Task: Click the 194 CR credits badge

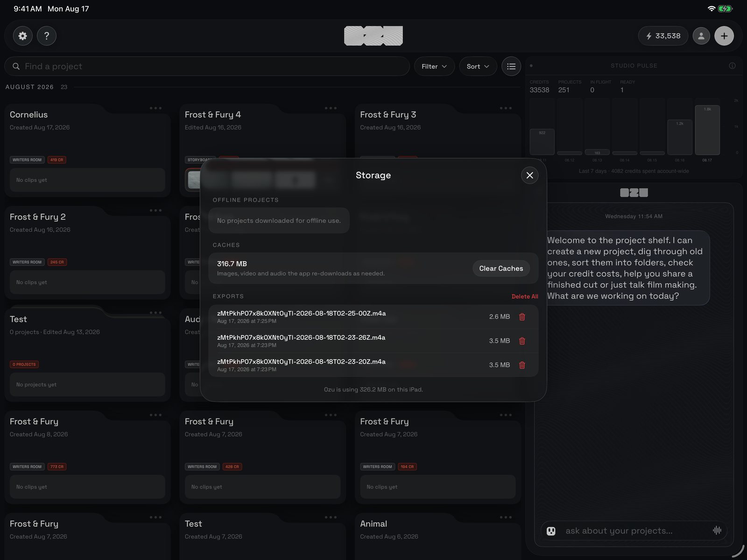Action: [407, 467]
